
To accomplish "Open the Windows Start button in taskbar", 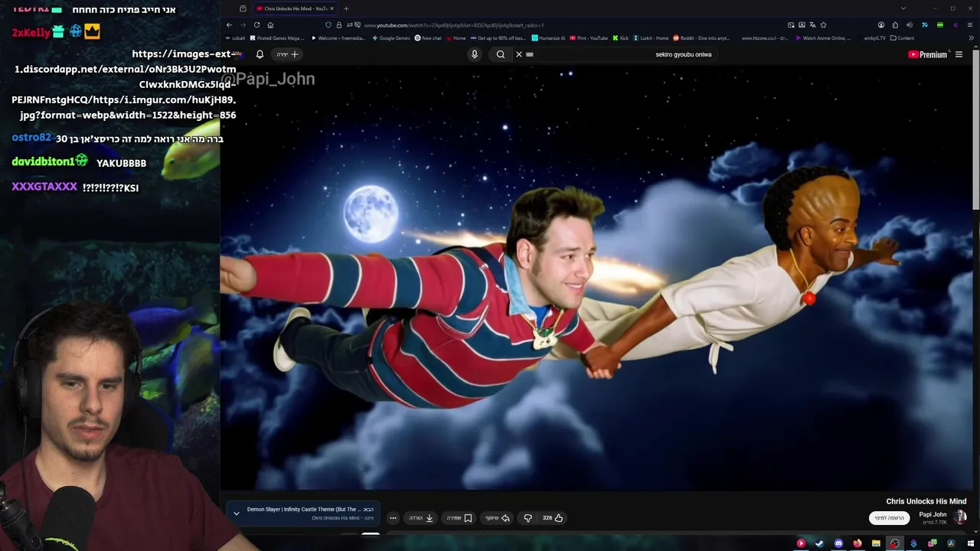I will [x=970, y=543].
